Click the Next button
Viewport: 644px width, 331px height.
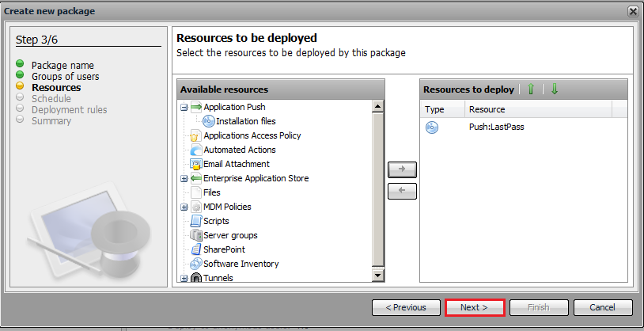[475, 307]
